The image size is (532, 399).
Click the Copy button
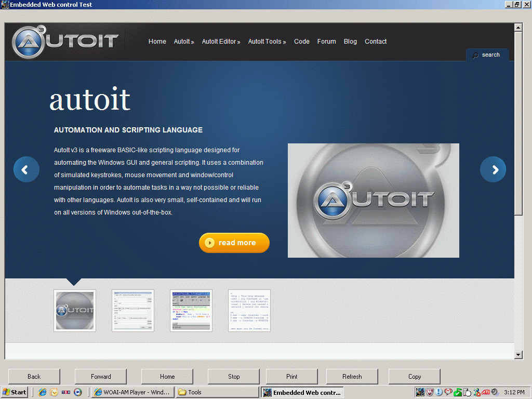(x=414, y=377)
